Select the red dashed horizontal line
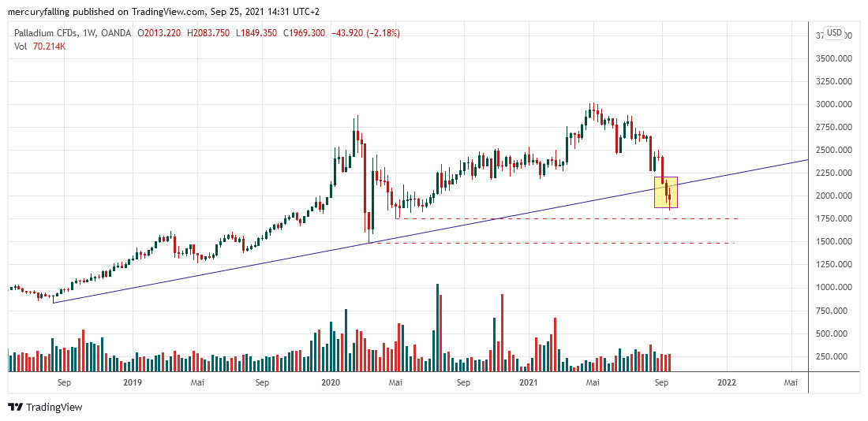The height and width of the screenshot is (421, 868). tap(552, 243)
